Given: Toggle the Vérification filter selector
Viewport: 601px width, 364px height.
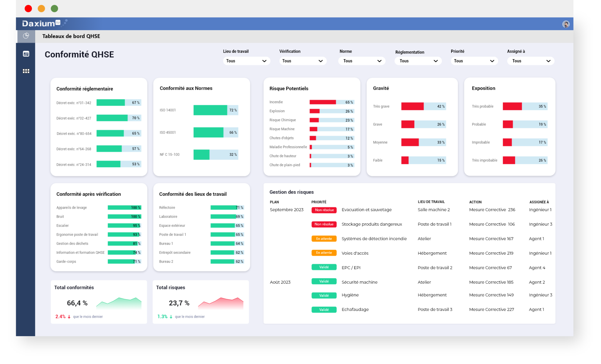Looking at the screenshot, I should click(303, 61).
